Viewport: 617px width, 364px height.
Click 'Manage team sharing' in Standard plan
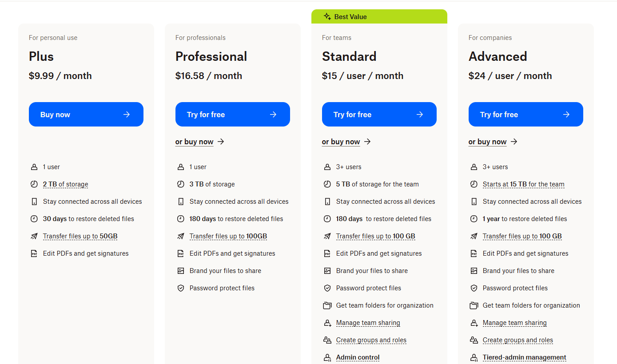368,323
